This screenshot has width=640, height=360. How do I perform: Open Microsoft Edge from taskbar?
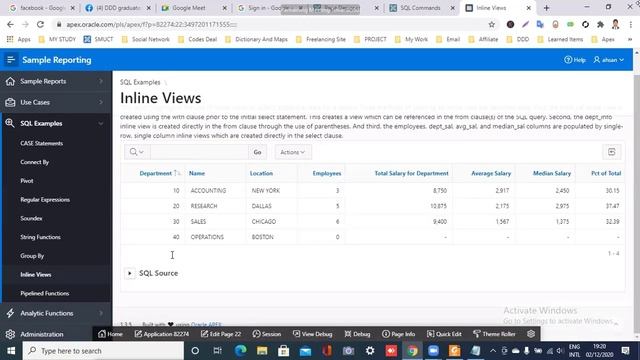[240, 351]
